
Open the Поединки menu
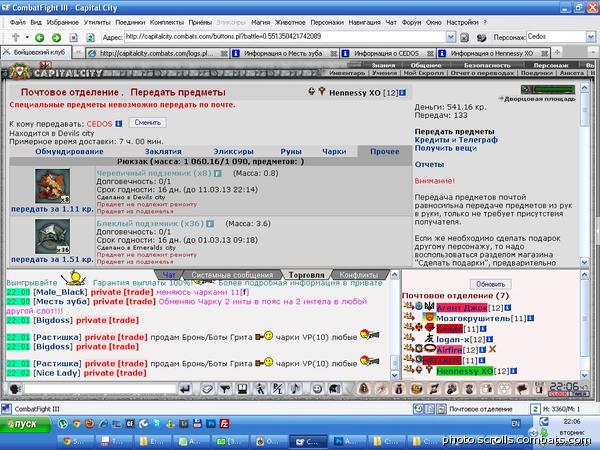130,23
